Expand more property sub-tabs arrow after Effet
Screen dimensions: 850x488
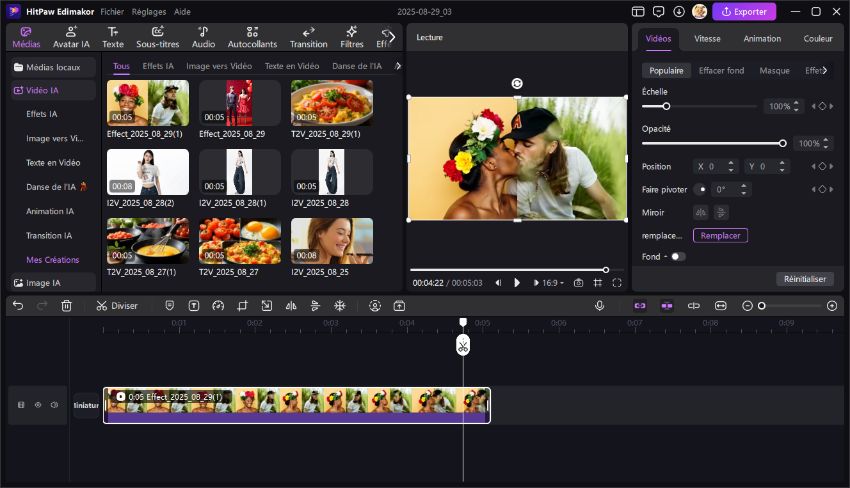[x=825, y=70]
